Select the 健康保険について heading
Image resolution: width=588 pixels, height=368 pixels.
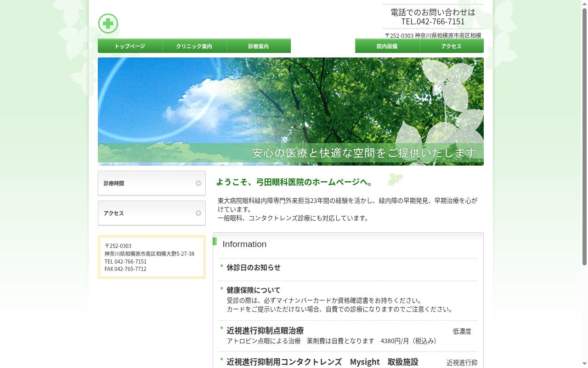254,290
